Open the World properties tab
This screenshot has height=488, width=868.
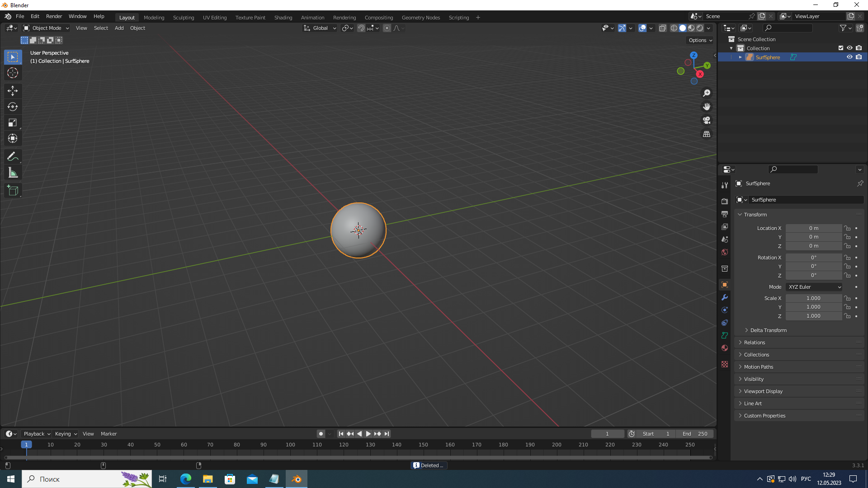(x=725, y=252)
